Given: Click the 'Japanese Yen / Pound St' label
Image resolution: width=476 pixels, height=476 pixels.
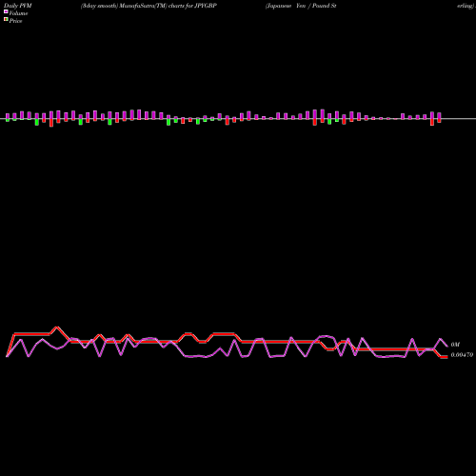Looking at the screenshot, I should 301,6.
